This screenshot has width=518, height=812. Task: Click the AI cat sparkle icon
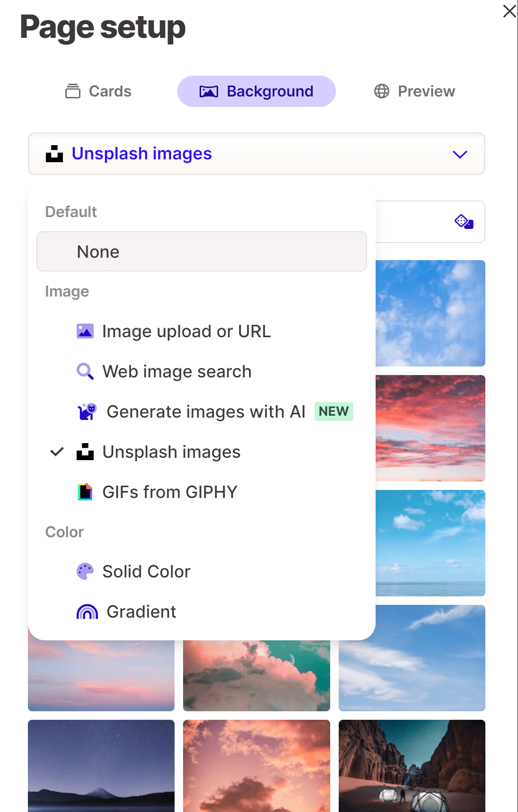point(87,411)
